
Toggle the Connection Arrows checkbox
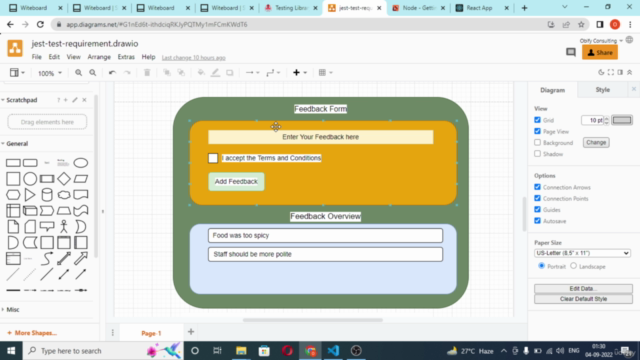click(537, 187)
